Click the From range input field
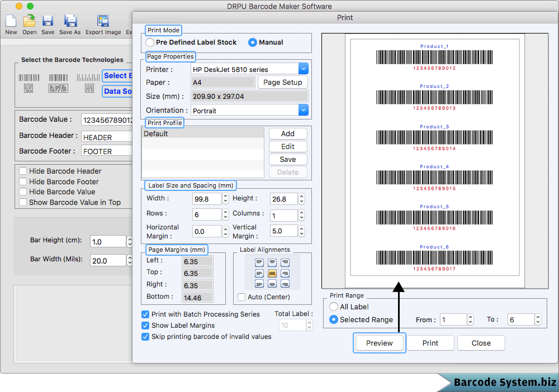Viewport: 559px width, 392px height. tap(453, 319)
